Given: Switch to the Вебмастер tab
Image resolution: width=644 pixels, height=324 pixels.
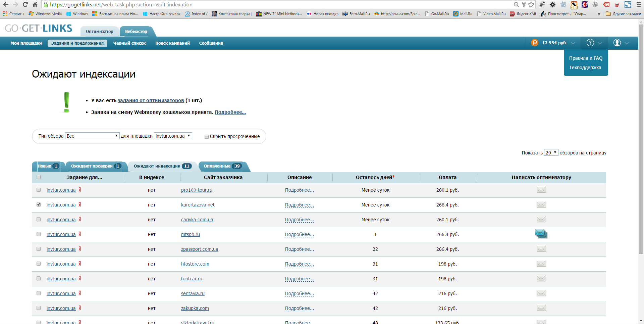Looking at the screenshot, I should pos(136,31).
